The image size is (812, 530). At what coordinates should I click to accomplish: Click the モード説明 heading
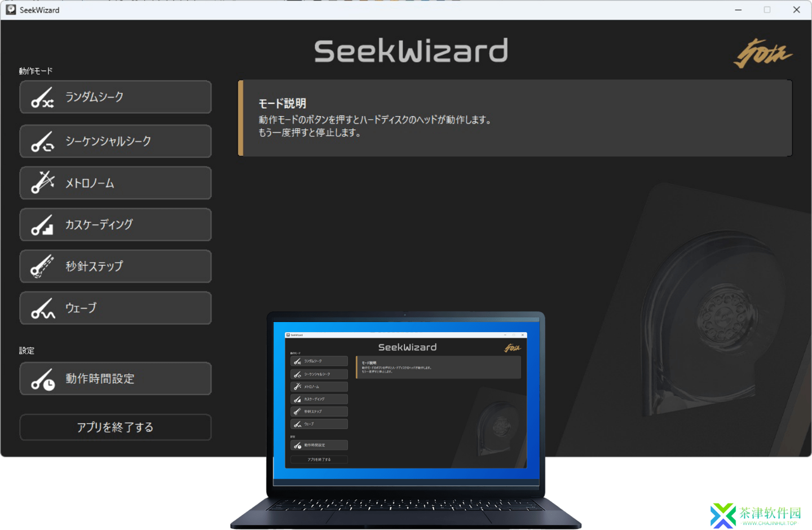click(x=282, y=103)
